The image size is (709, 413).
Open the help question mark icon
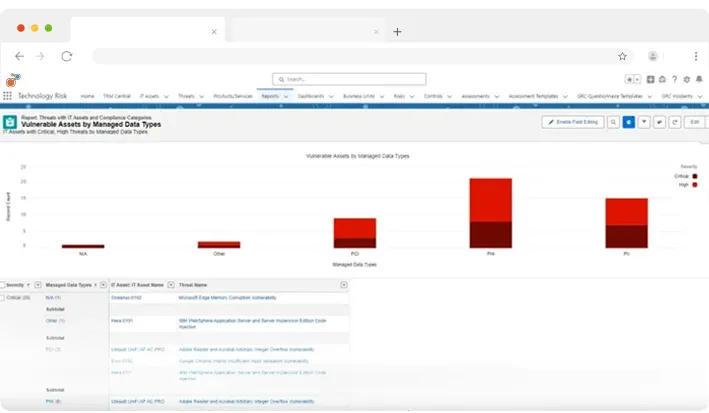tap(674, 79)
